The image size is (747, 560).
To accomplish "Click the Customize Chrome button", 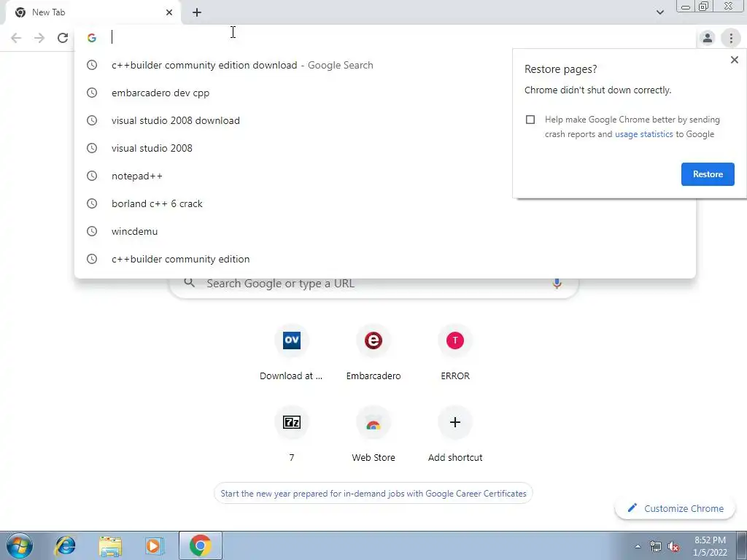I will click(x=676, y=508).
